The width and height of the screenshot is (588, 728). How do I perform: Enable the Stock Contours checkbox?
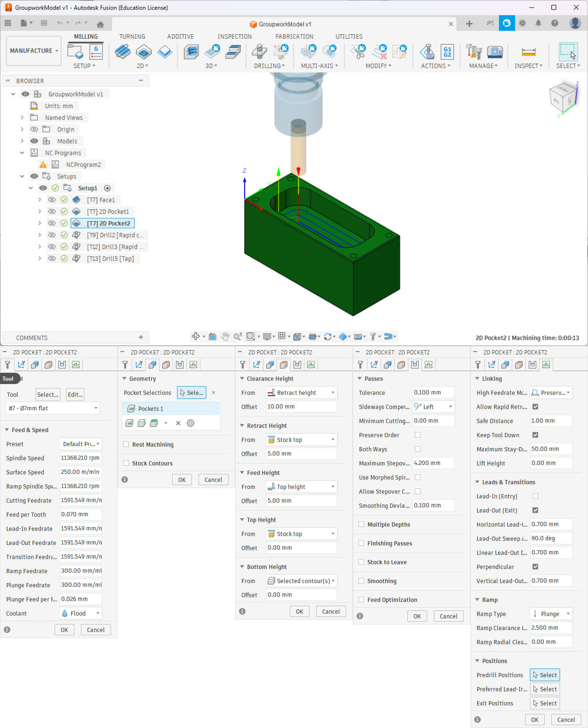pos(126,463)
